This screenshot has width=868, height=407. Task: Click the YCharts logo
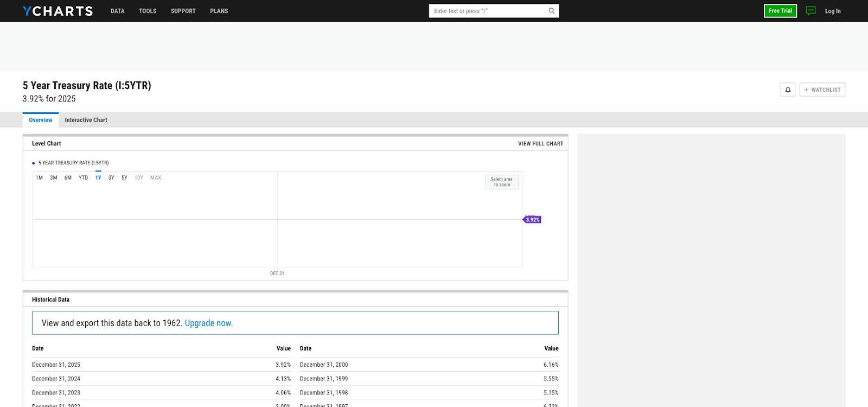58,11
